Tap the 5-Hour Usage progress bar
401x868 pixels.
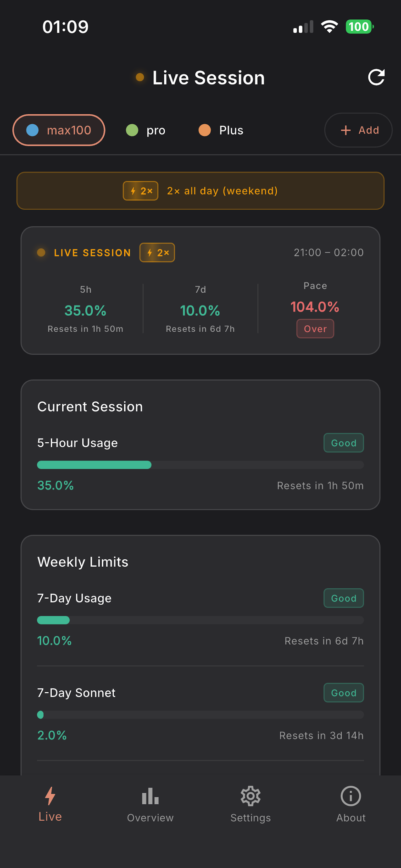click(x=200, y=465)
